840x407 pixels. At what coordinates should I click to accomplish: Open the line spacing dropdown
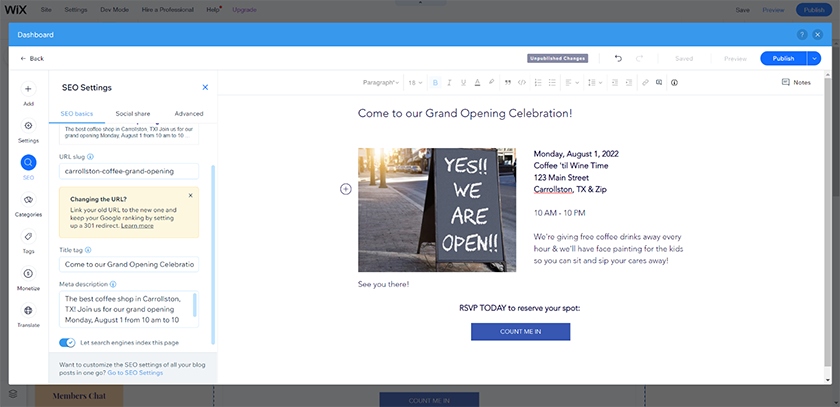click(595, 82)
